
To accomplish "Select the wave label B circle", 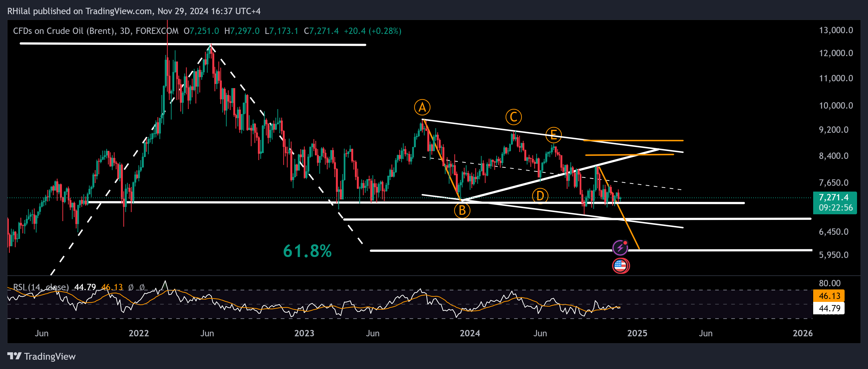I will coord(462,210).
